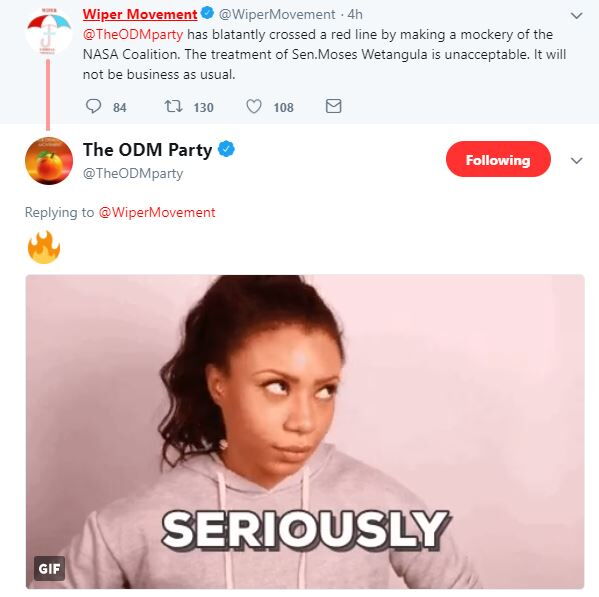Screen dimensions: 599x597
Task: Click the 4h tweet timestamp
Action: pyautogui.click(x=355, y=14)
